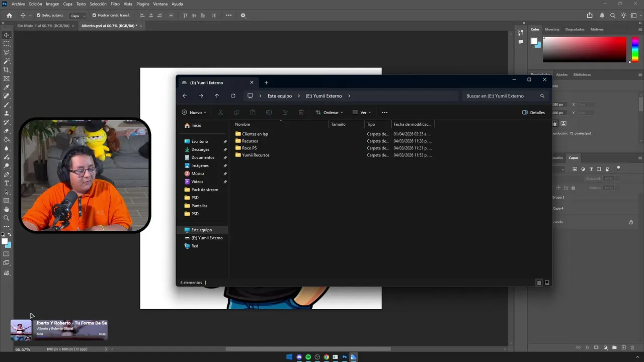
Task: Pick a color in the color field
Action: (x=584, y=49)
